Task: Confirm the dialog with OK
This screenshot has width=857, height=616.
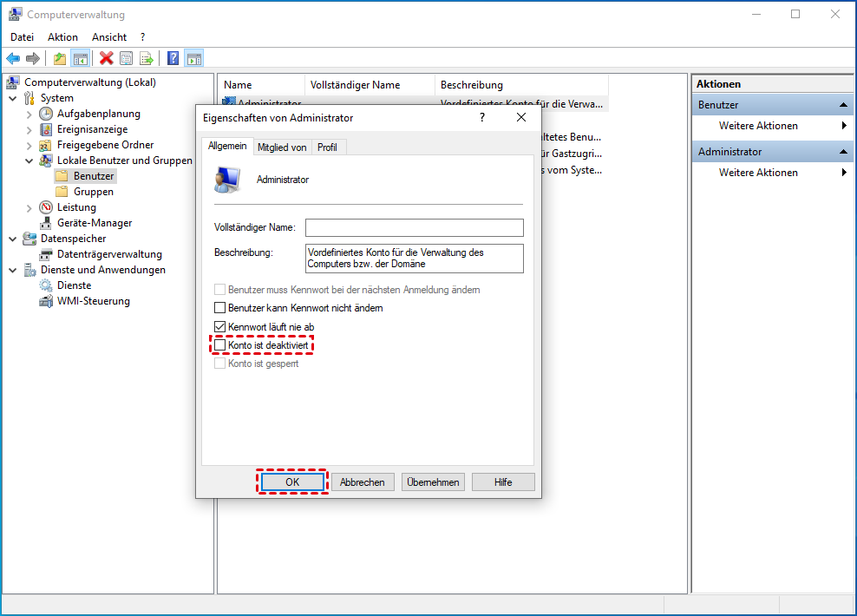Action: pos(292,482)
